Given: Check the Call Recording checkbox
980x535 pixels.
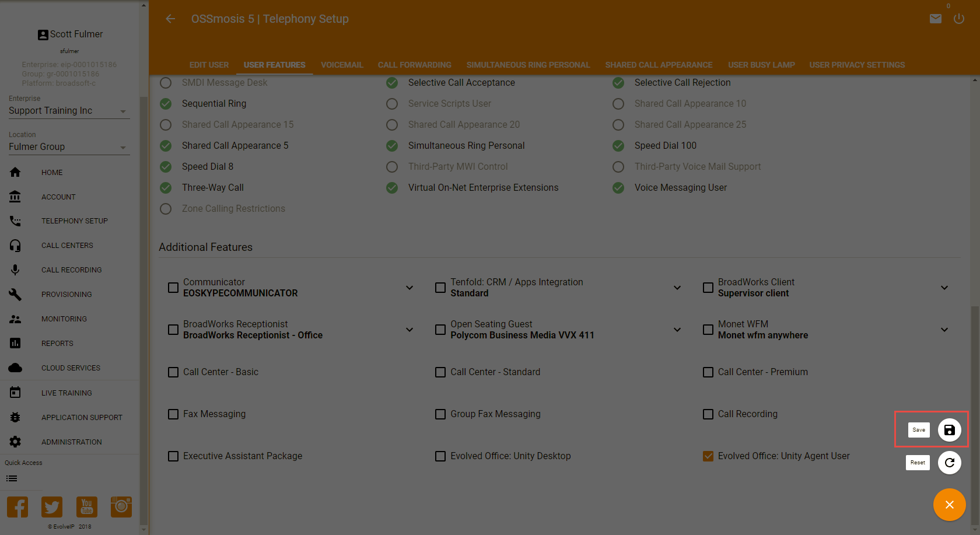Looking at the screenshot, I should tap(708, 414).
